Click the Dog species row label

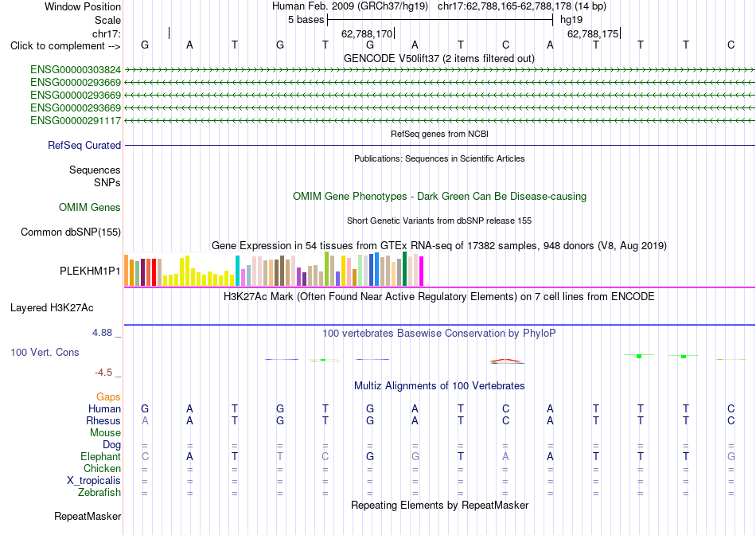click(x=112, y=444)
